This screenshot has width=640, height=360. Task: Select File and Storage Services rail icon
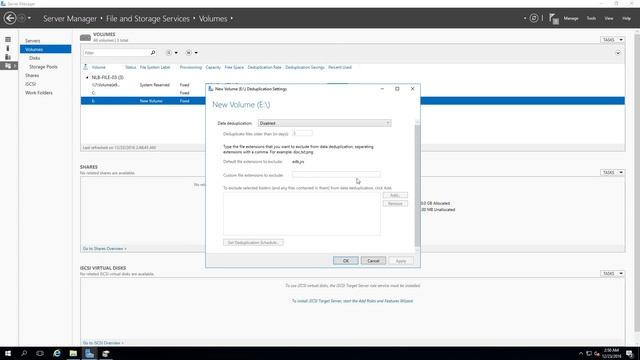pyautogui.click(x=8, y=65)
